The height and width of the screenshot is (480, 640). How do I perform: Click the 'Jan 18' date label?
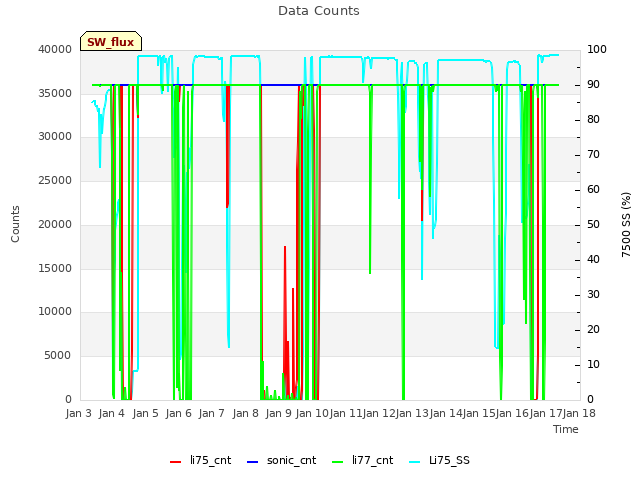pos(579,413)
